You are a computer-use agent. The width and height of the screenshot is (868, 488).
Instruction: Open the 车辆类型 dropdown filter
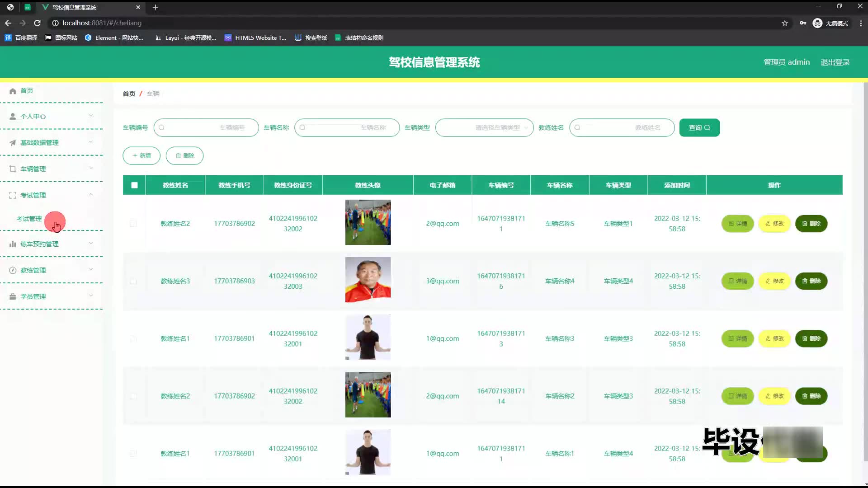484,128
